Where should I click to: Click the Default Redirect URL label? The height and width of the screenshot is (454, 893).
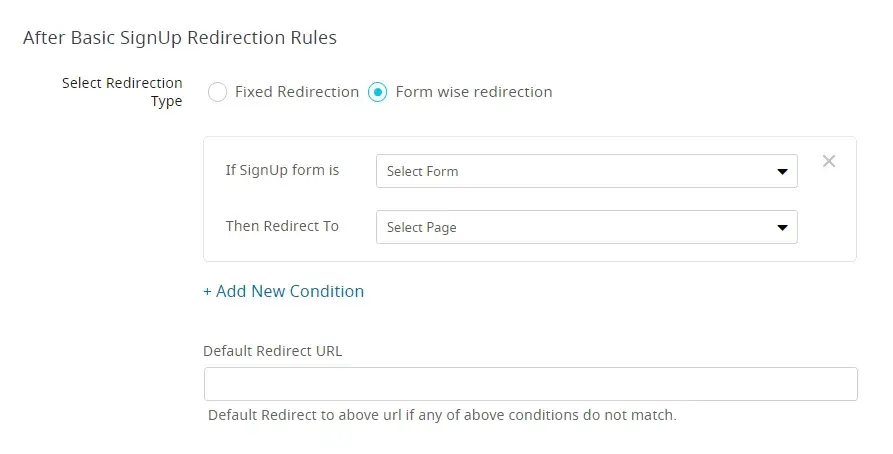[x=273, y=351]
